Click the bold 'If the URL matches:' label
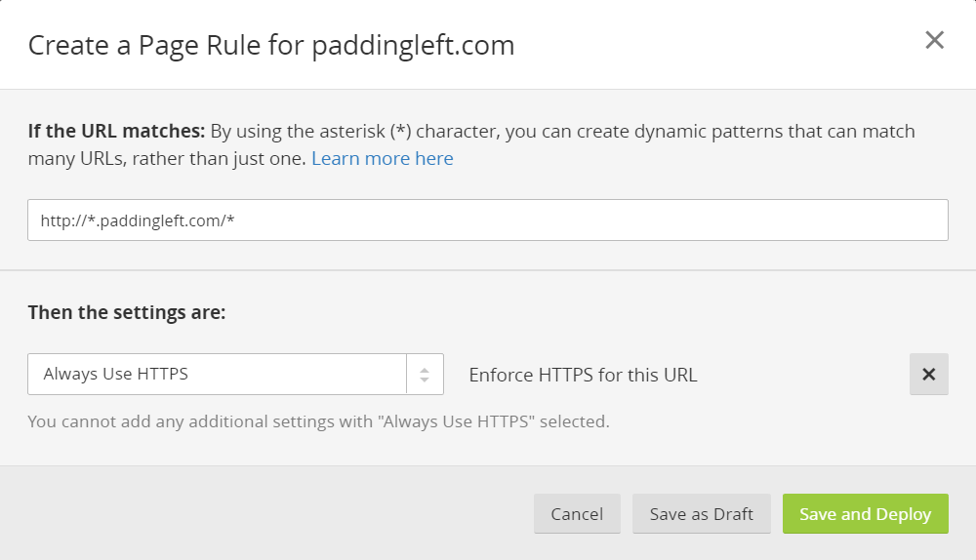This screenshot has height=560, width=976. pos(116,131)
